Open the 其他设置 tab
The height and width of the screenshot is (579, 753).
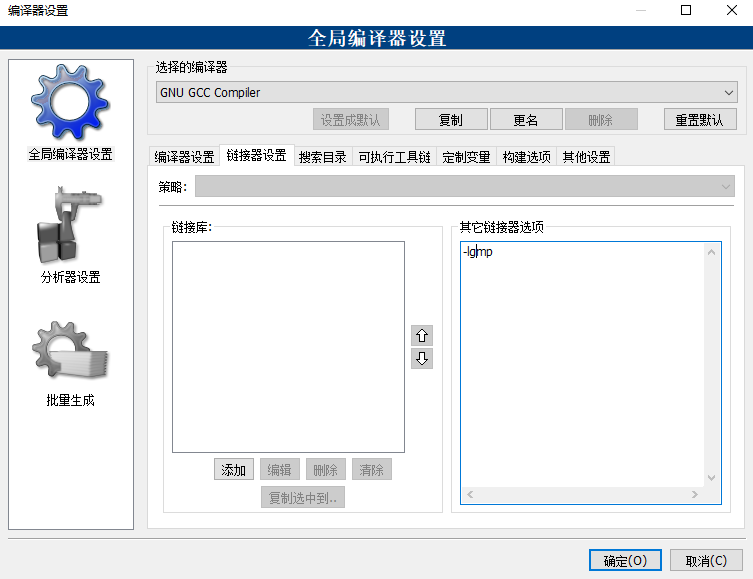pos(586,157)
